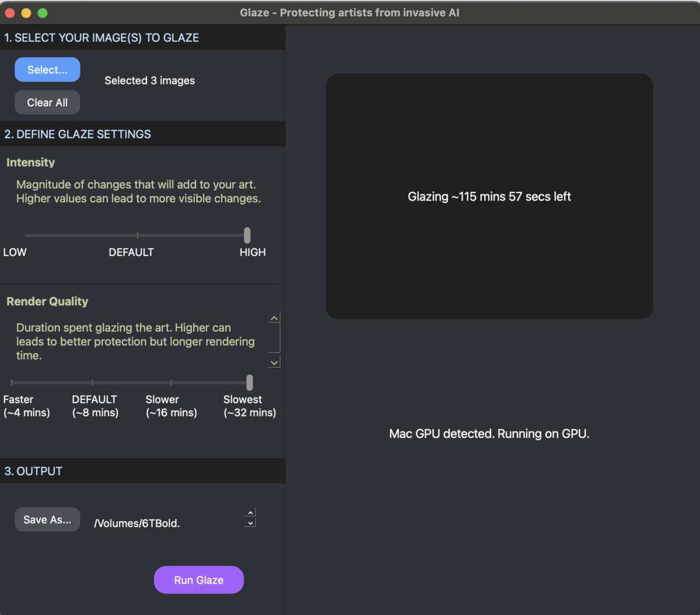Click the LOW intensity label
The width and height of the screenshot is (700, 615).
coord(15,252)
